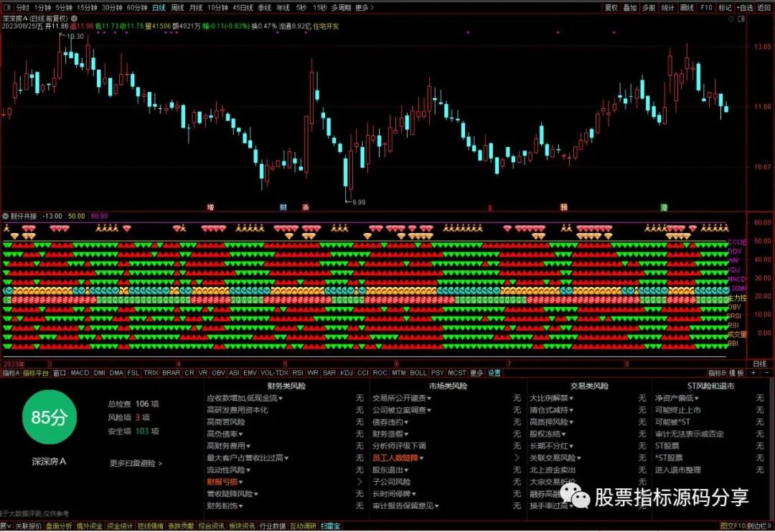
Task: Expand the 更多 periods menu at top
Action: pyautogui.click(x=365, y=8)
